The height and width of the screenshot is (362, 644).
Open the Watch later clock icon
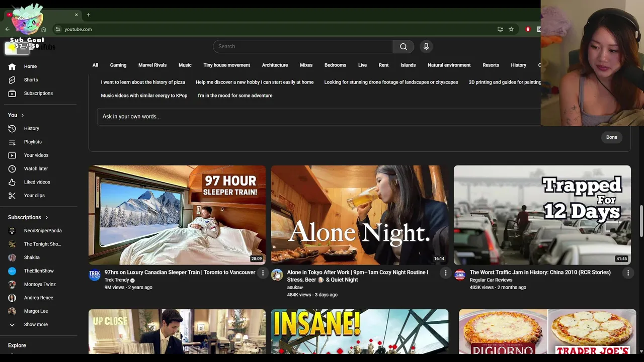[x=12, y=169]
